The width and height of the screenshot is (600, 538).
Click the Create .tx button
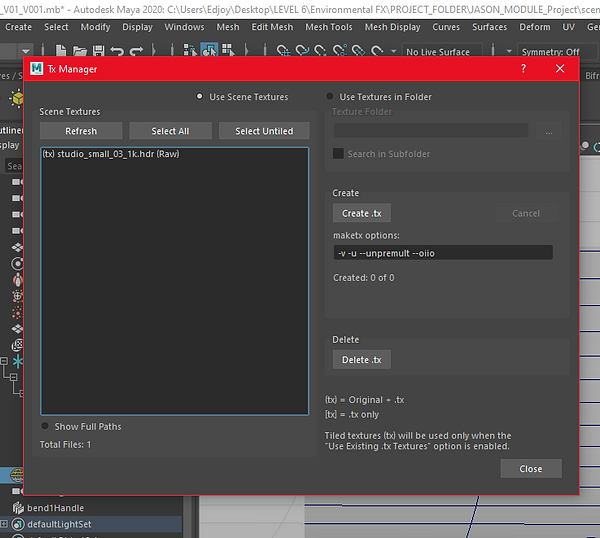coord(362,213)
